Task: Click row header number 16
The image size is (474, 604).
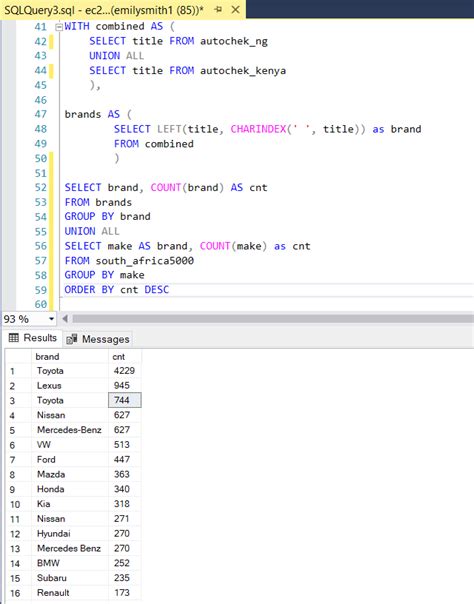Action: (x=18, y=593)
